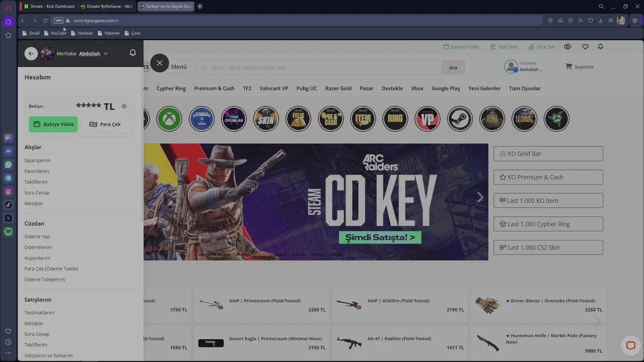644x362 pixels.
Task: Close the account panel with X button
Action: (x=159, y=63)
